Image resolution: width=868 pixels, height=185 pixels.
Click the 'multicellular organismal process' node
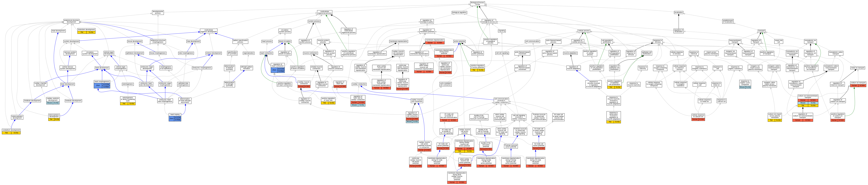[x=325, y=13]
